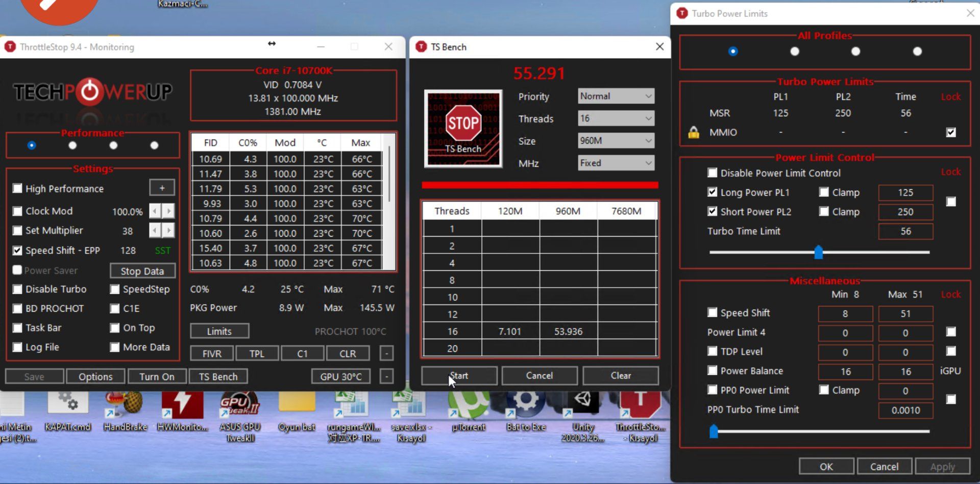Adjust the Turbo Time Limit slider handle
Viewport: 980px width, 484px height.
tap(819, 252)
